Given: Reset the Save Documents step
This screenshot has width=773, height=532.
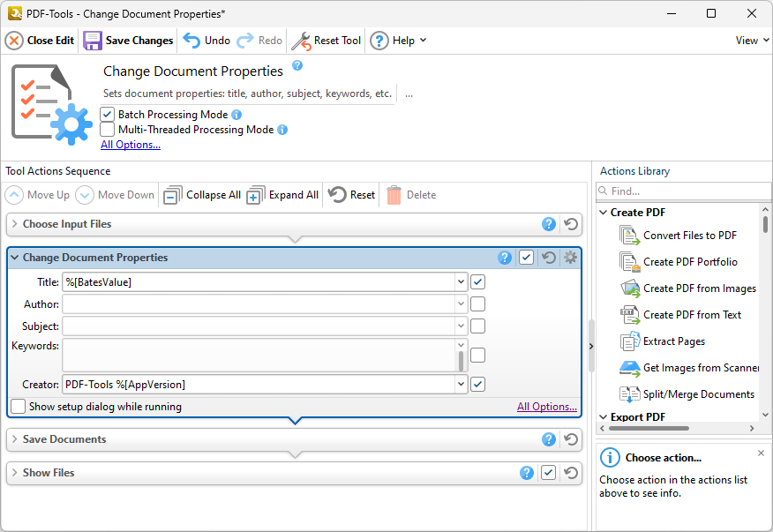Looking at the screenshot, I should [571, 439].
